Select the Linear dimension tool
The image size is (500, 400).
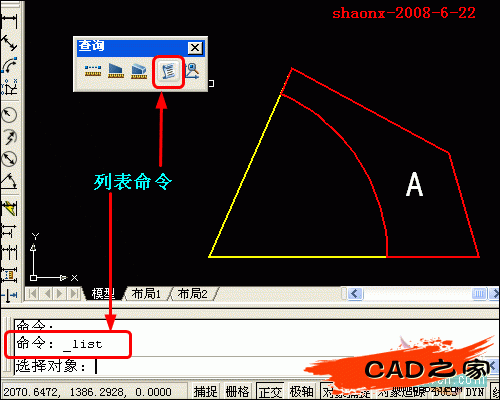(8, 21)
